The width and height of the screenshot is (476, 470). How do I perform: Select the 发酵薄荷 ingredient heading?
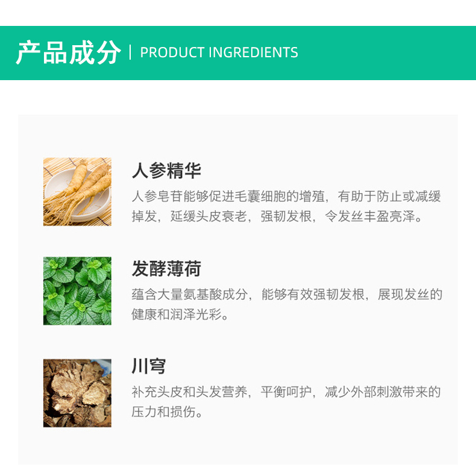(x=166, y=269)
